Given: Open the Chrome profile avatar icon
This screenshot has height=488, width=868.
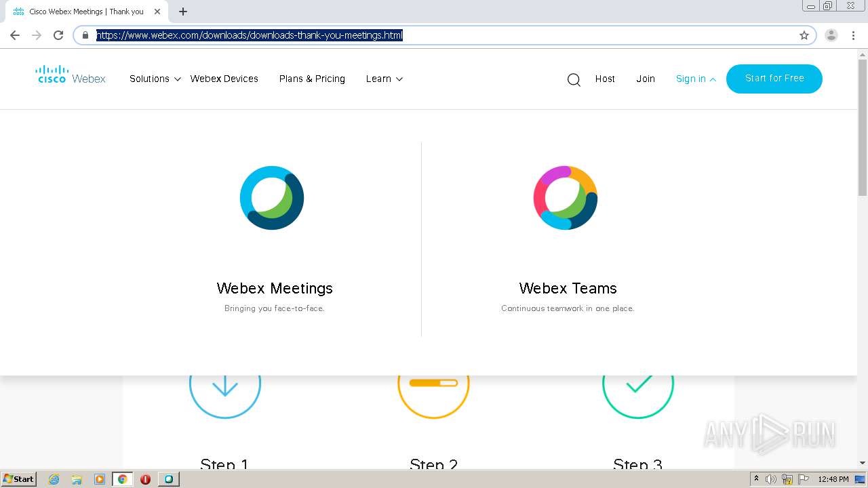Looking at the screenshot, I should click(x=831, y=35).
